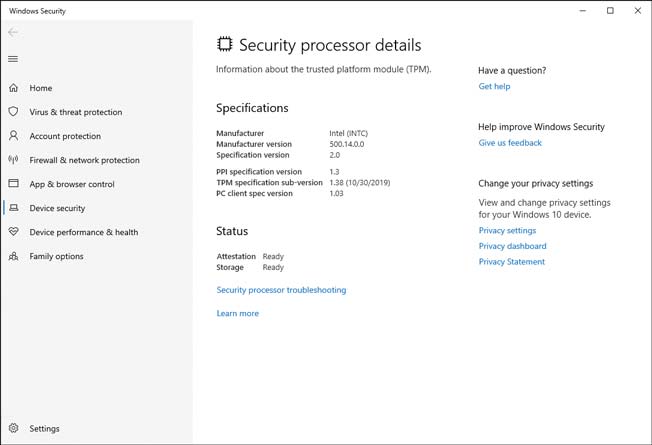The height and width of the screenshot is (445, 652).
Task: Open the Get help link
Action: [x=494, y=86]
